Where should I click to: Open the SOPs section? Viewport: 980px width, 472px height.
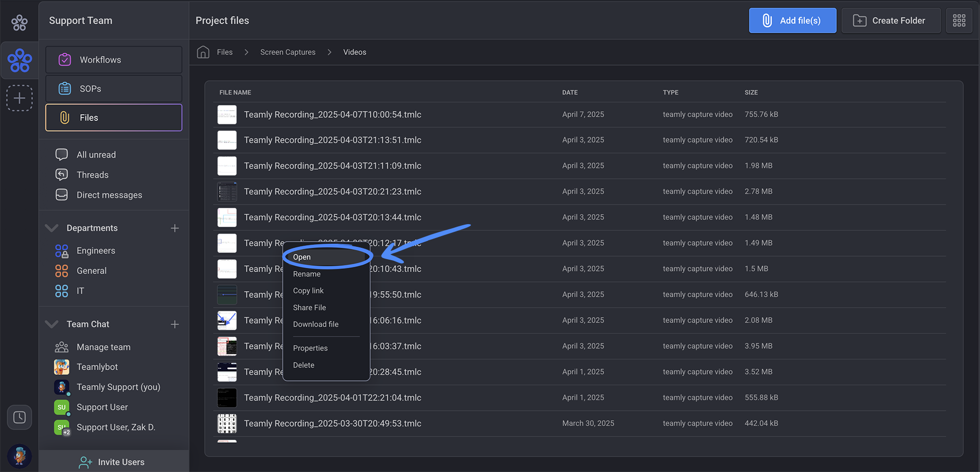(114, 88)
